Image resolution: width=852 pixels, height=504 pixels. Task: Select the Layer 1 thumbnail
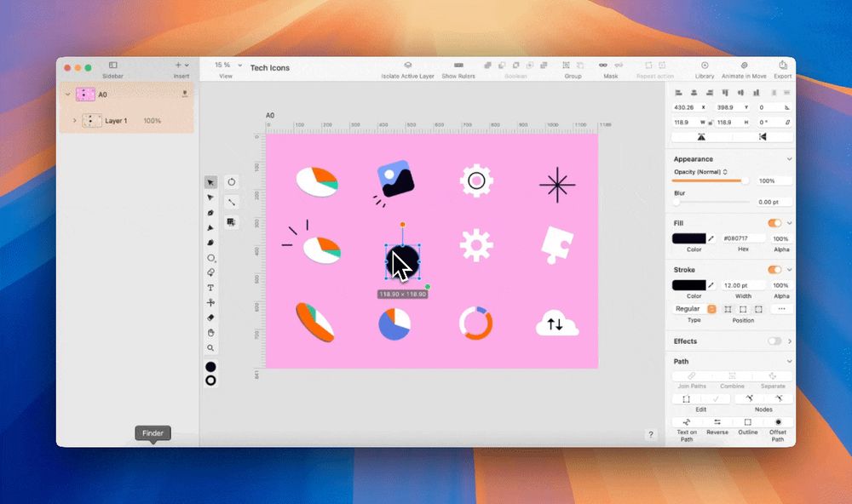(x=92, y=121)
